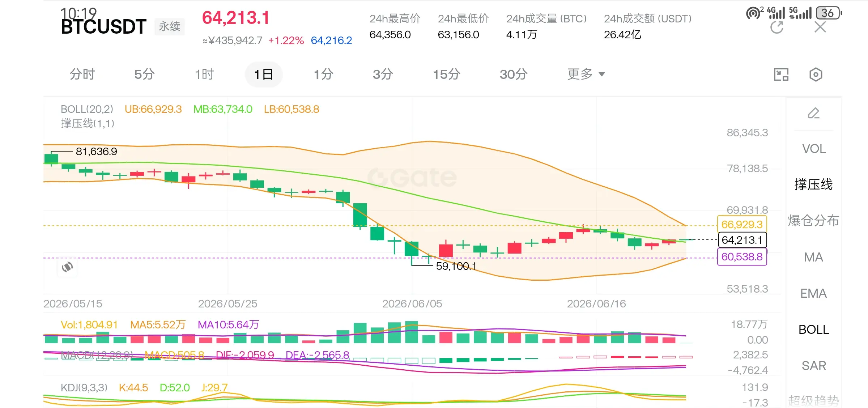Toggle the 超级趋势 indicator

[x=814, y=400]
